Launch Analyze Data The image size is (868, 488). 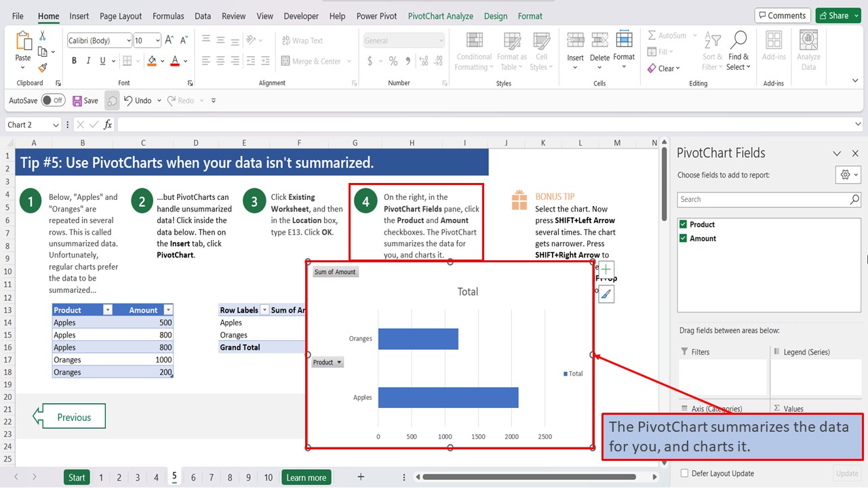pos(808,47)
